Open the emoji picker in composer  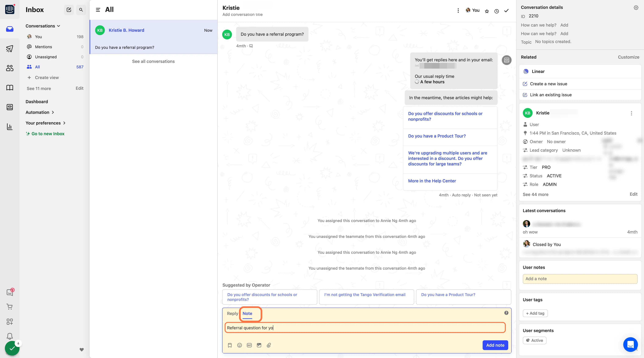(x=240, y=345)
